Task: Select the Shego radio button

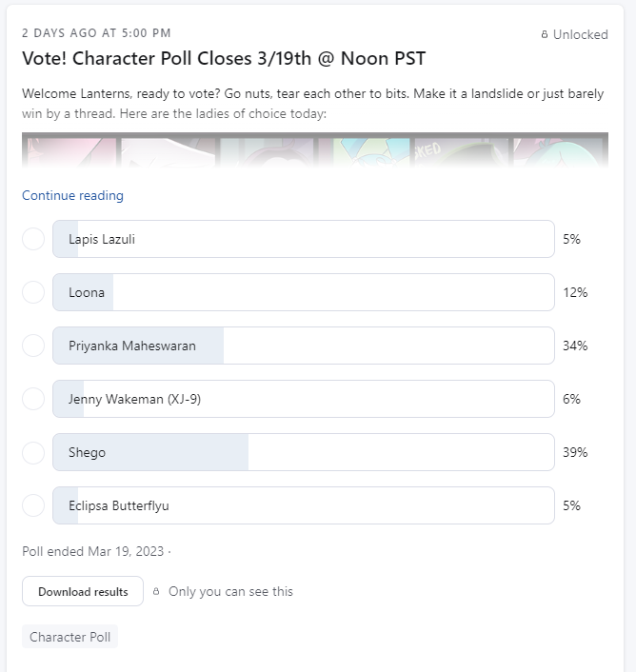Action: click(x=33, y=452)
